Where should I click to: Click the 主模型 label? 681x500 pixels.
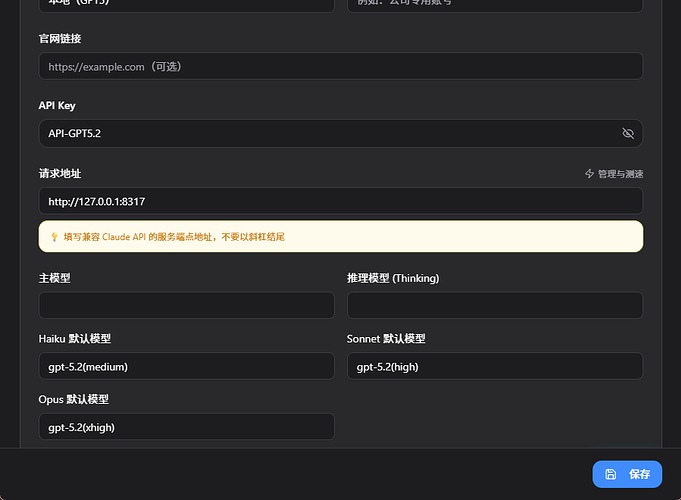point(54,278)
